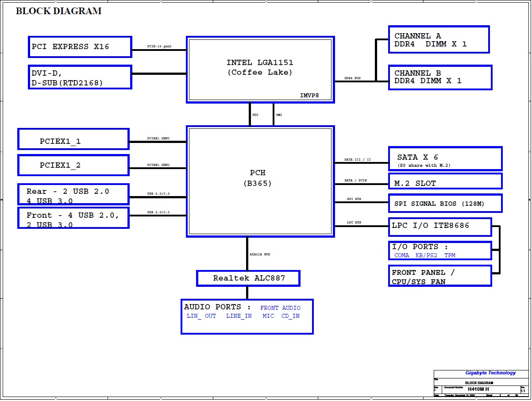This screenshot has width=532, height=401.
Task: Click the KB/PS2 port label
Action: coord(427,255)
